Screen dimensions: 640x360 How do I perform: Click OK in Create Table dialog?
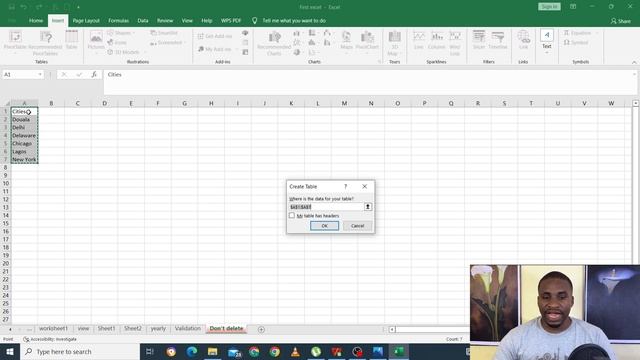click(324, 226)
